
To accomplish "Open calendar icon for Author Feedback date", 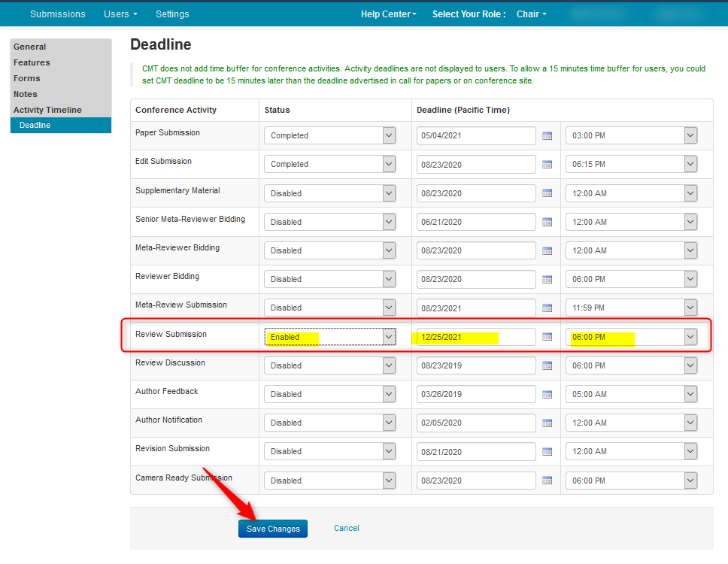I will (548, 395).
